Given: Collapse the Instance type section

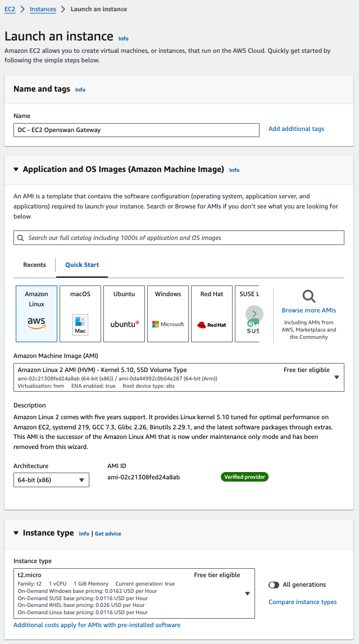Looking at the screenshot, I should point(16,533).
